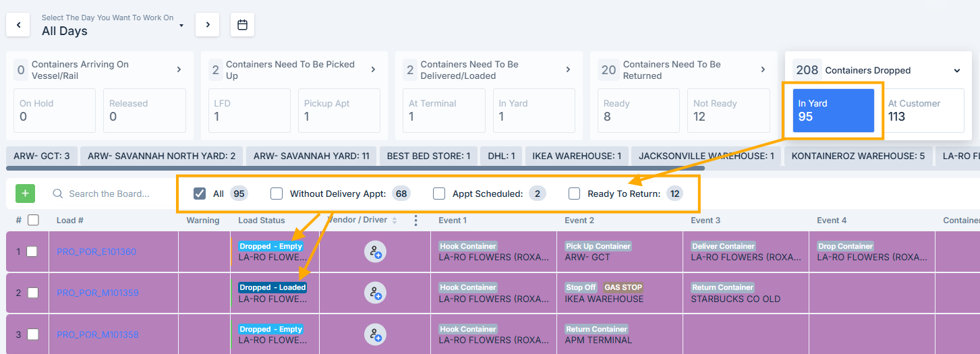Screen dimensions: 980x354
Task: Assign driver for load PRO_POR_E101360
Action: tap(374, 252)
